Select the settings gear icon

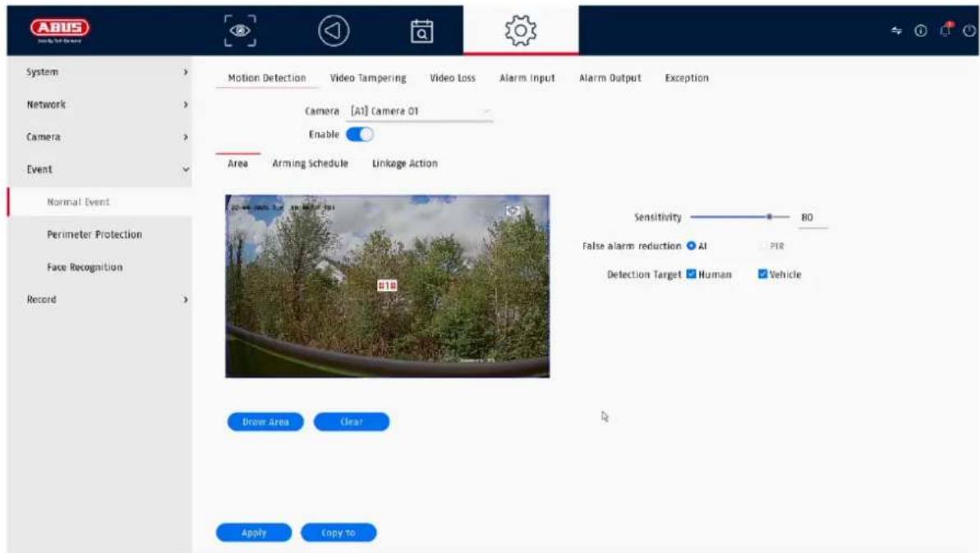click(x=521, y=30)
